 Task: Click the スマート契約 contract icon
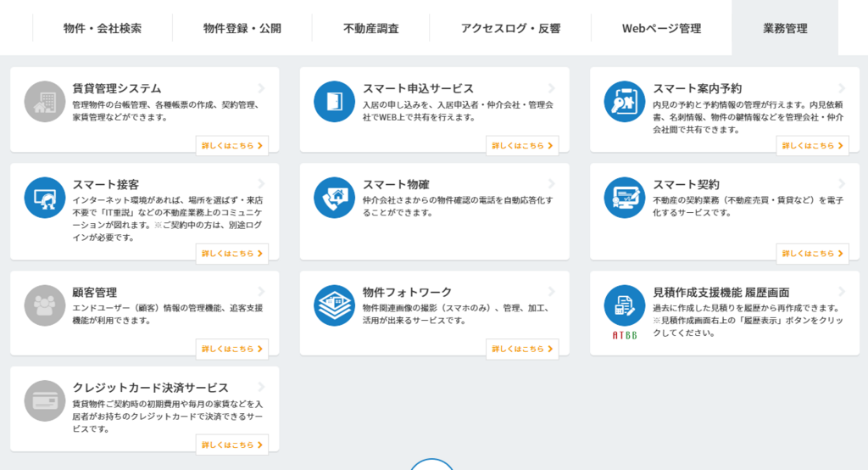pos(625,198)
